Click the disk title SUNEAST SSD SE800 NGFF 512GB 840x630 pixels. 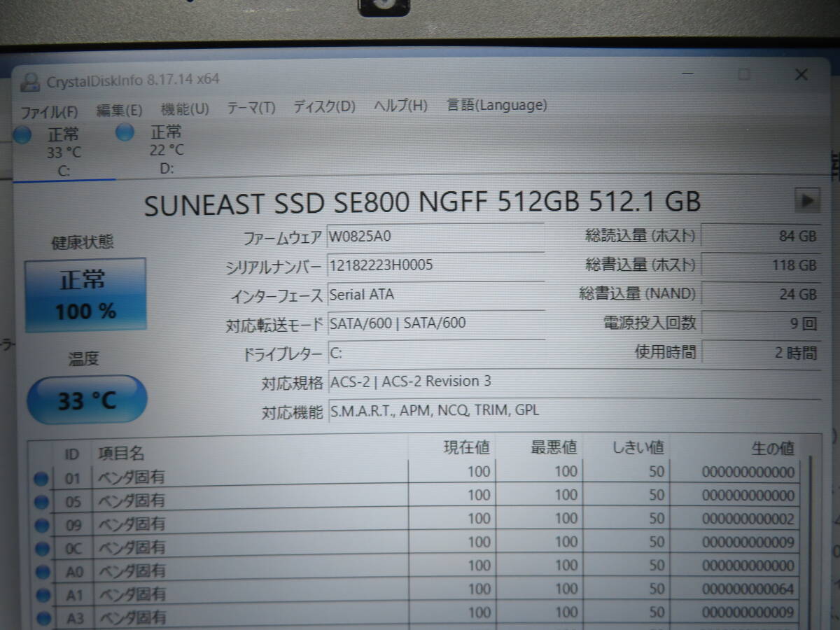362,203
